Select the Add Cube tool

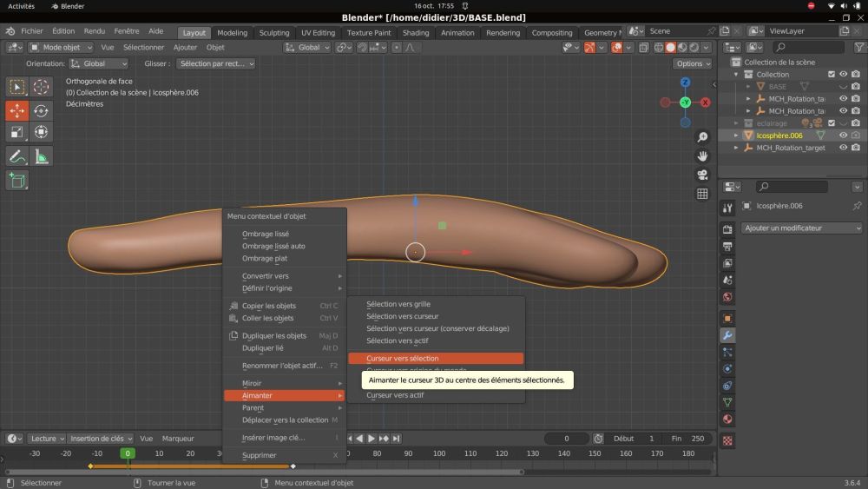pyautogui.click(x=17, y=181)
